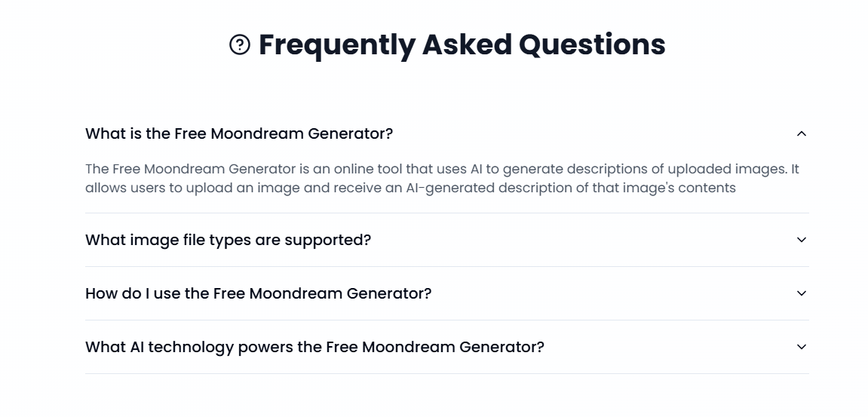The height and width of the screenshot is (417, 868).
Task: Expand chevron beside 'What image file types are supported?'
Action: coord(801,240)
